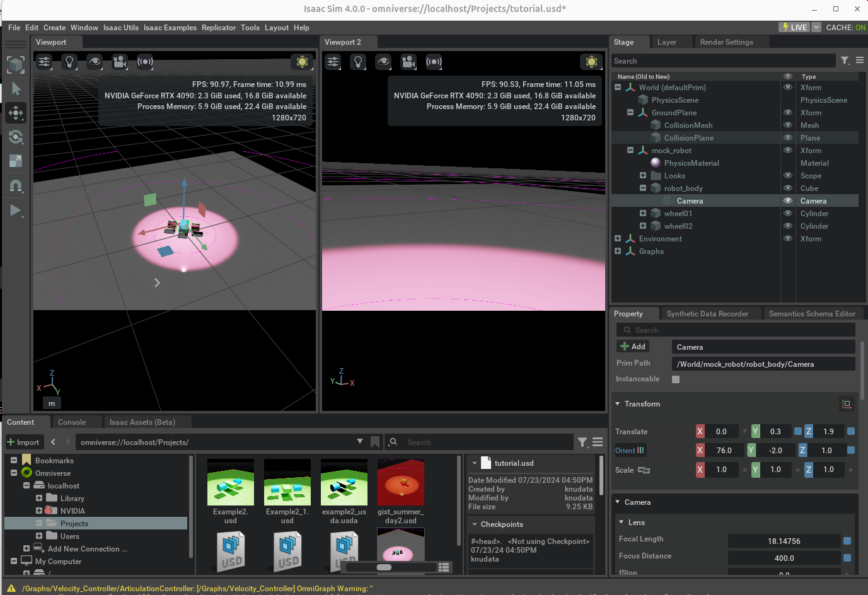The height and width of the screenshot is (595, 868).
Task: Switch to the Render Settings tab
Action: 727,42
